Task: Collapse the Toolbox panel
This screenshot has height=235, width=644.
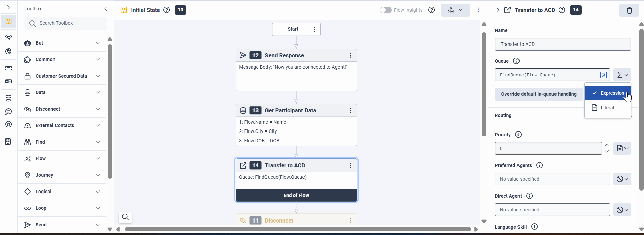Action: click(106, 9)
